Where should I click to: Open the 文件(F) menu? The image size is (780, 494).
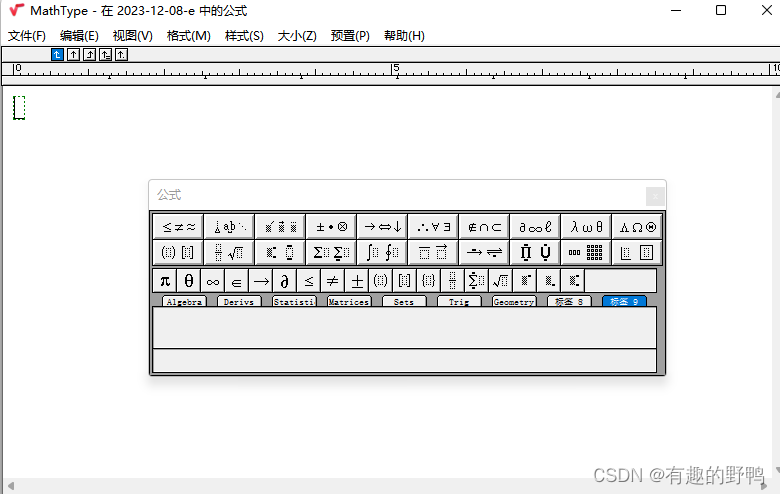pyautogui.click(x=27, y=36)
